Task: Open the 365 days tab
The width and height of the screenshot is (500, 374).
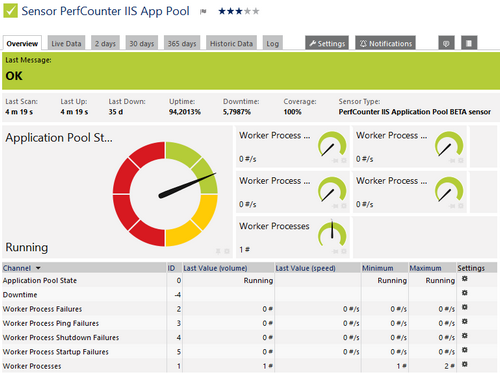Action: 182,43
